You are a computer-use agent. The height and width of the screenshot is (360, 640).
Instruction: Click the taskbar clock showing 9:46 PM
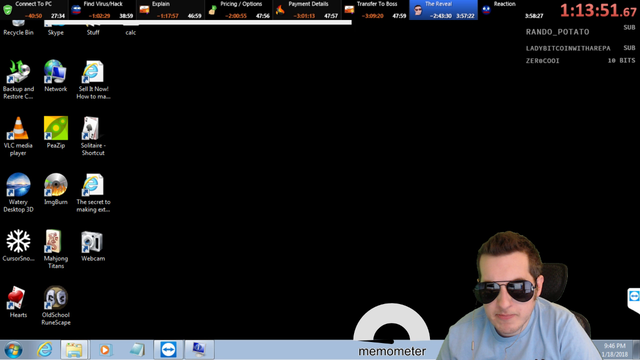tap(614, 350)
